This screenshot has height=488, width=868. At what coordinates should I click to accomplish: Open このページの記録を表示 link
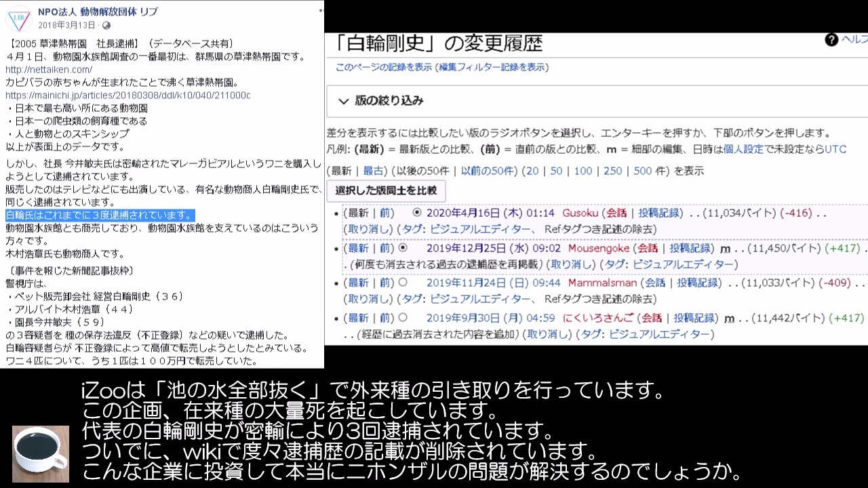[384, 67]
